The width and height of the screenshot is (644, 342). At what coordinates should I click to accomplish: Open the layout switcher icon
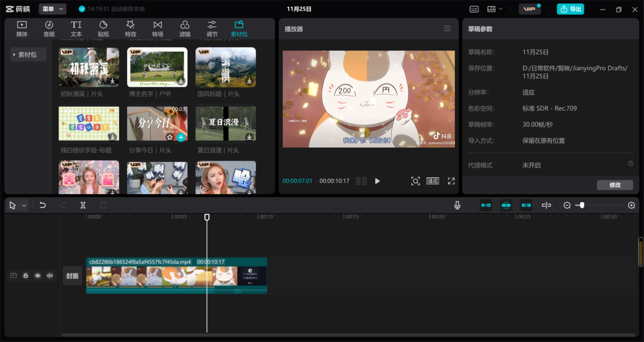tap(491, 9)
